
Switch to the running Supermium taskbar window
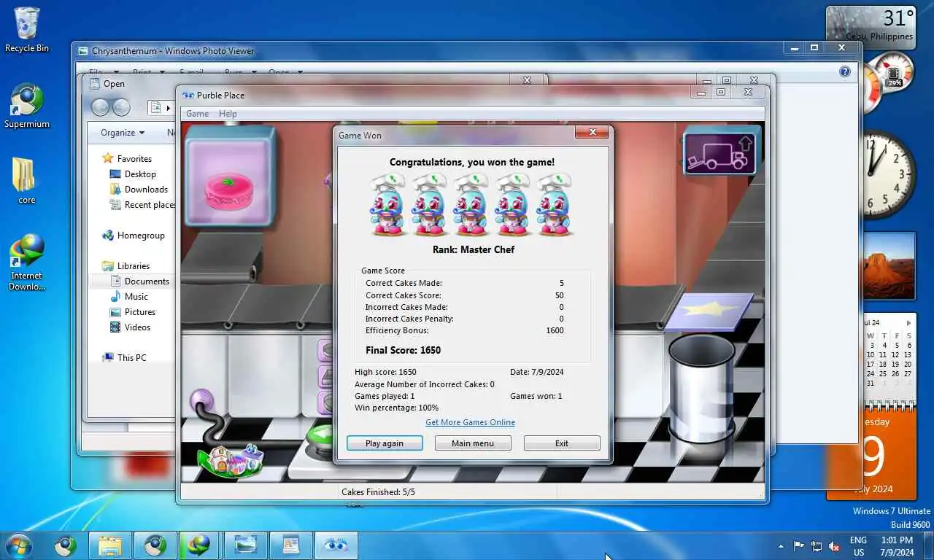155,545
